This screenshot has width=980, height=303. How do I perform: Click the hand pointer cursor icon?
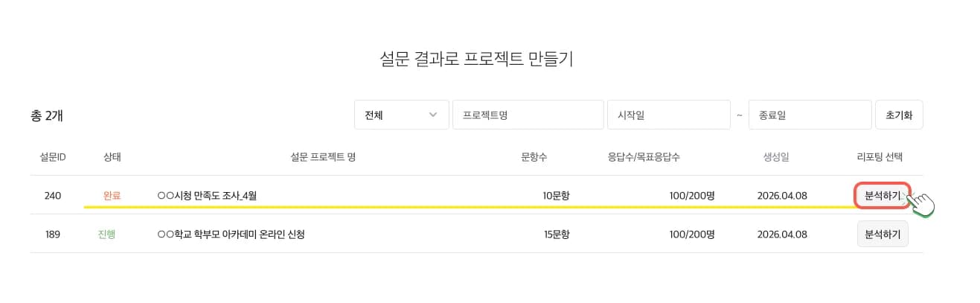click(921, 204)
